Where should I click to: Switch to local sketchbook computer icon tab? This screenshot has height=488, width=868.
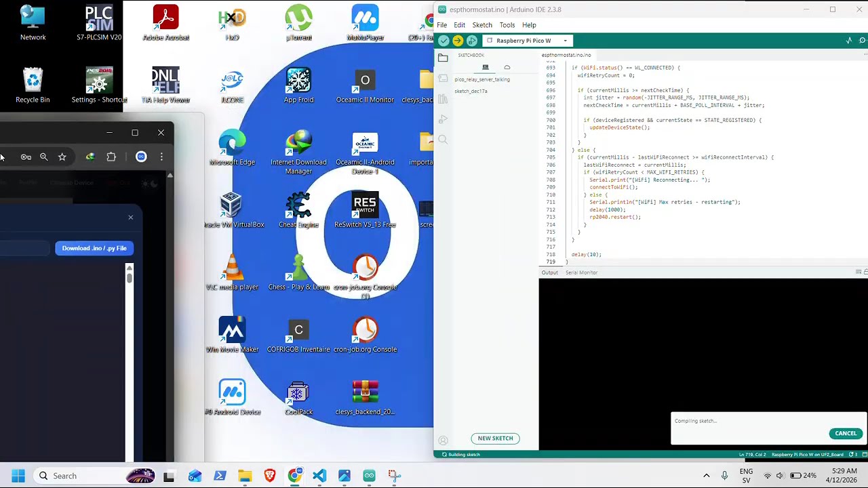(486, 67)
